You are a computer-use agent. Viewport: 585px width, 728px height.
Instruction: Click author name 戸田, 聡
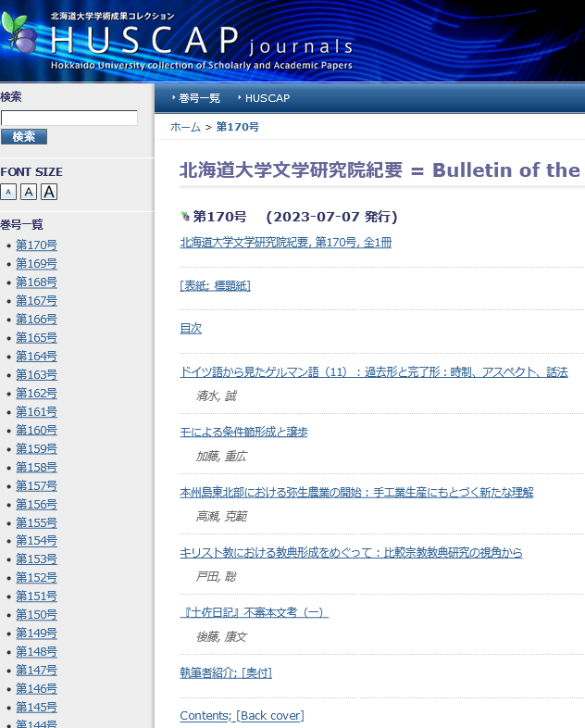(x=217, y=577)
